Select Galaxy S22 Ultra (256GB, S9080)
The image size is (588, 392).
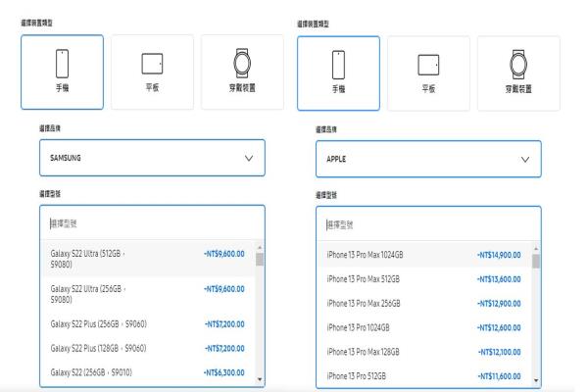pyautogui.click(x=148, y=294)
